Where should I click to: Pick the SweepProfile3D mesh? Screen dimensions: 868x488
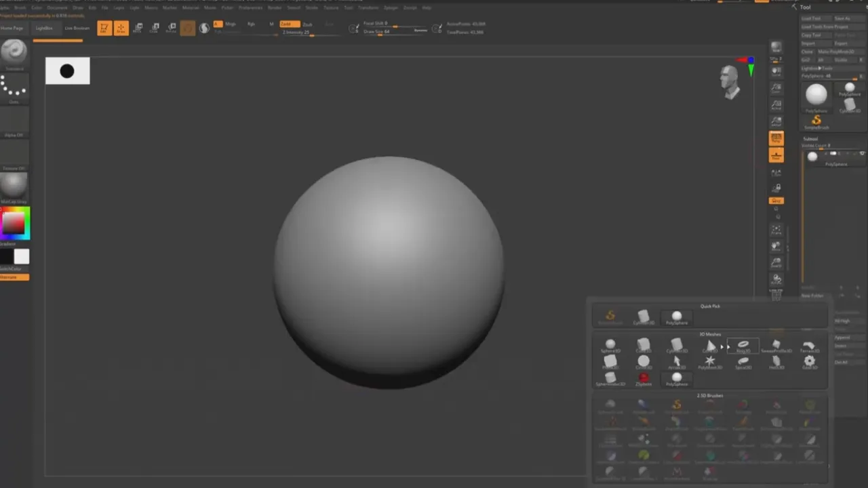[x=776, y=346]
